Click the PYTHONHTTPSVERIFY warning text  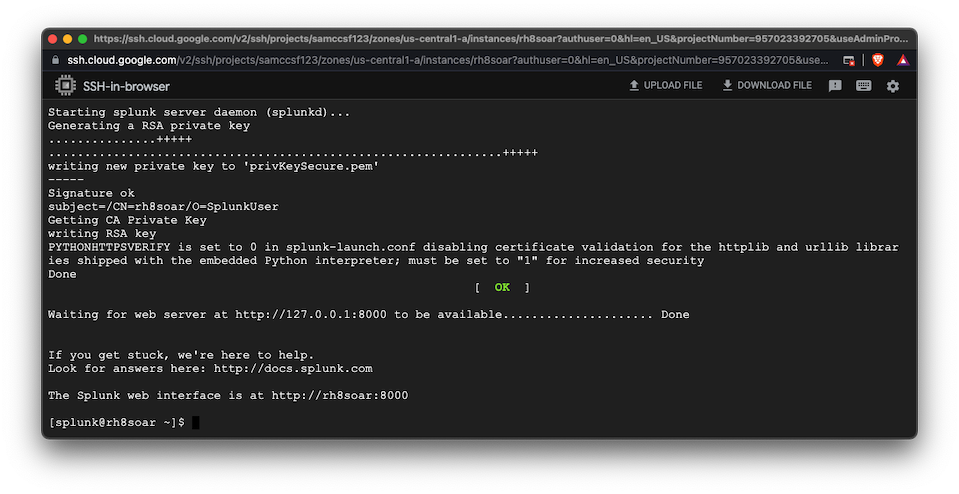pyautogui.click(x=473, y=254)
